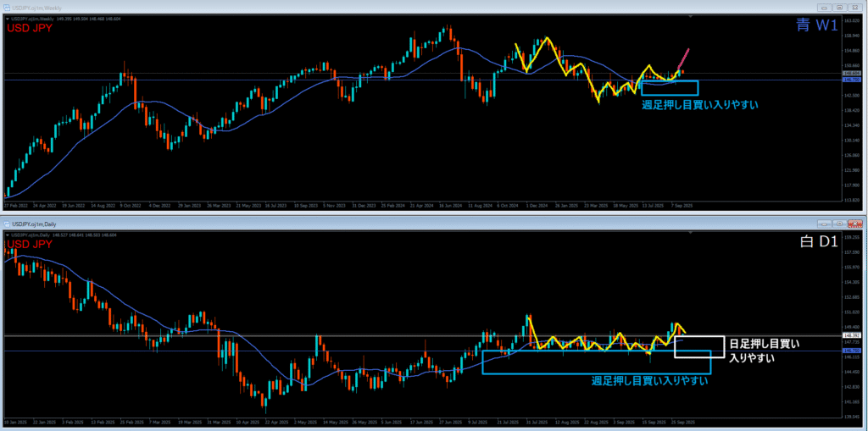Click the blue 146.750 price label on the Daily axis

[851, 351]
